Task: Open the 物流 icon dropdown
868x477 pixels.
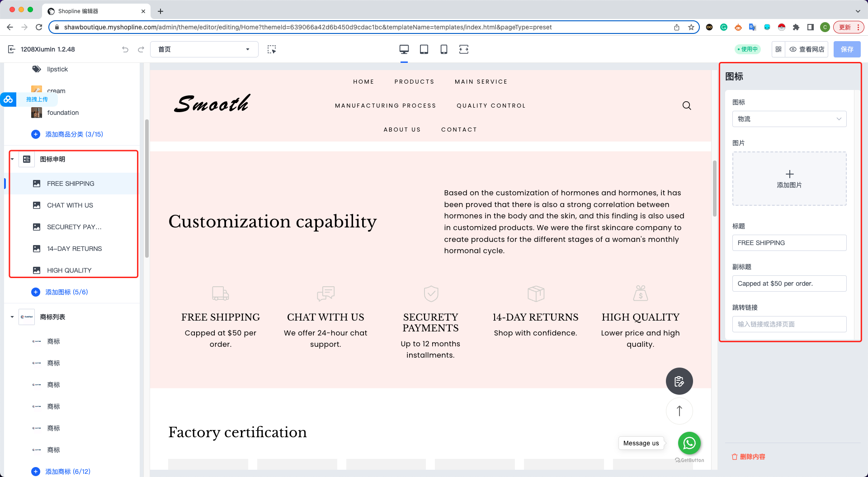Action: tap(789, 119)
